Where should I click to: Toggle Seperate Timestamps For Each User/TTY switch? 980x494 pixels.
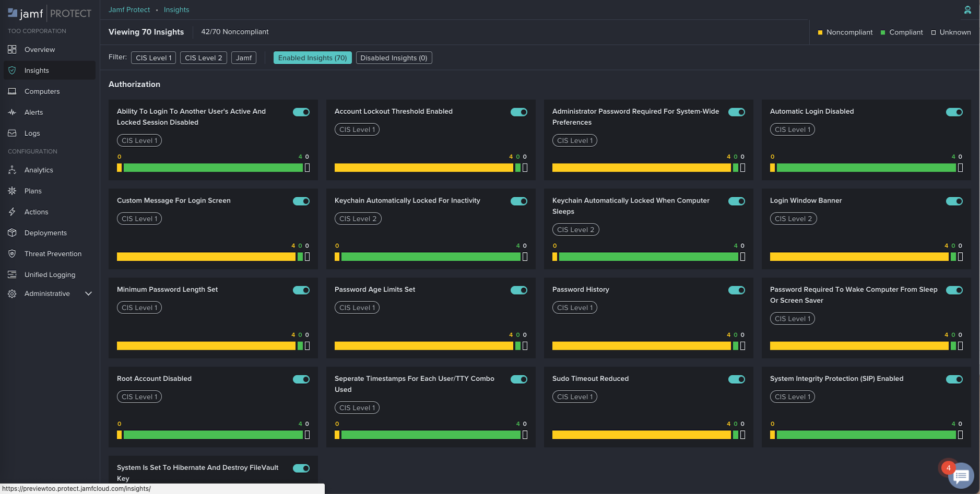519,380
